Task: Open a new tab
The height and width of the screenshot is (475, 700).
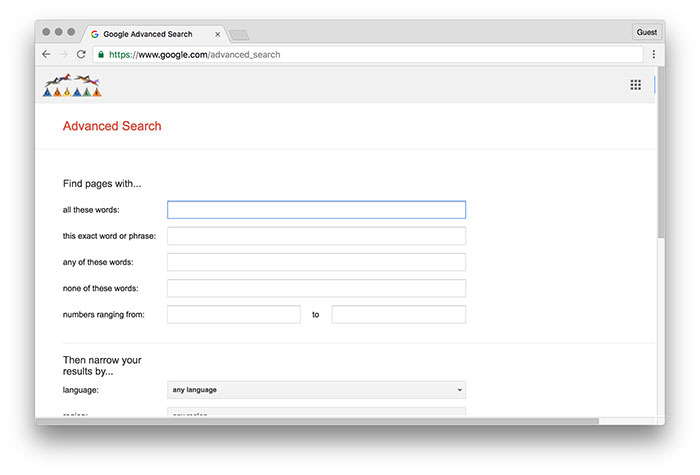Action: click(x=238, y=35)
